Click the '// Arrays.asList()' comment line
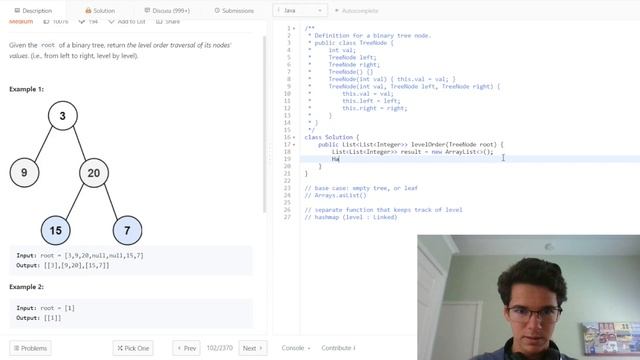This screenshot has height=360, width=640. point(335,196)
